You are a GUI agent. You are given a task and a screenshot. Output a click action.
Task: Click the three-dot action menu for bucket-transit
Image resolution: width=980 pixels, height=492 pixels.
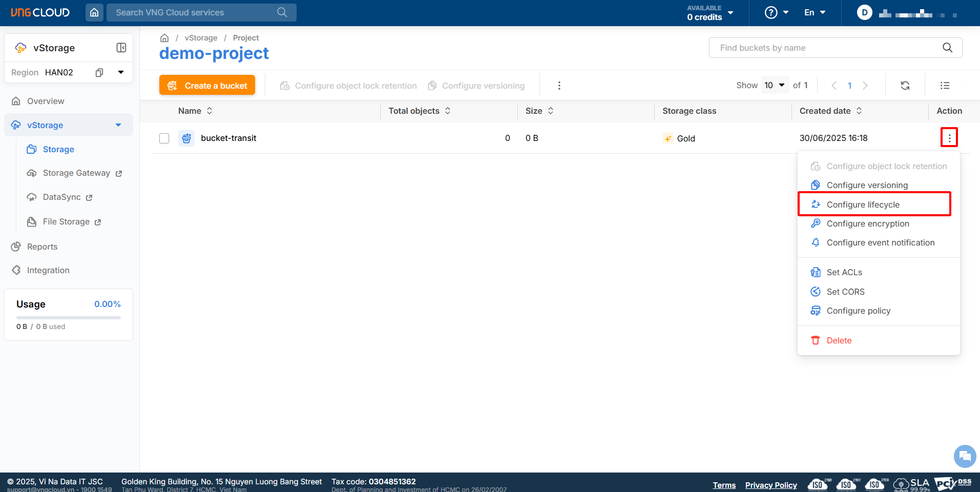click(949, 138)
